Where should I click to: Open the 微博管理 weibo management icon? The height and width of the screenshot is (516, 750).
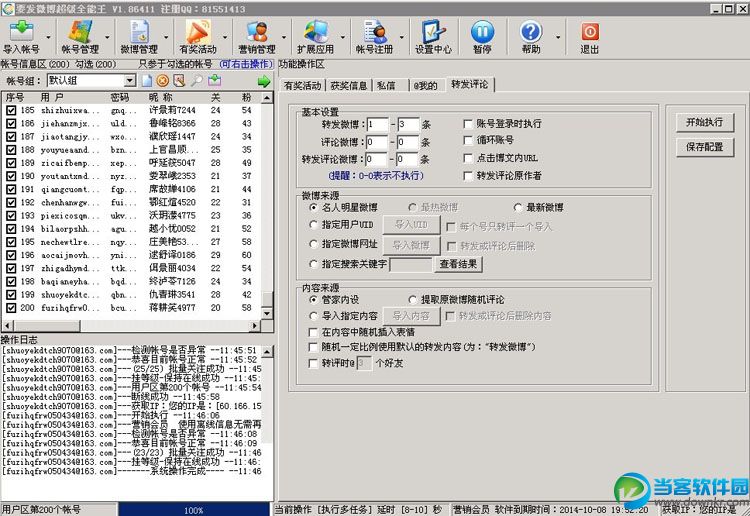[x=139, y=37]
